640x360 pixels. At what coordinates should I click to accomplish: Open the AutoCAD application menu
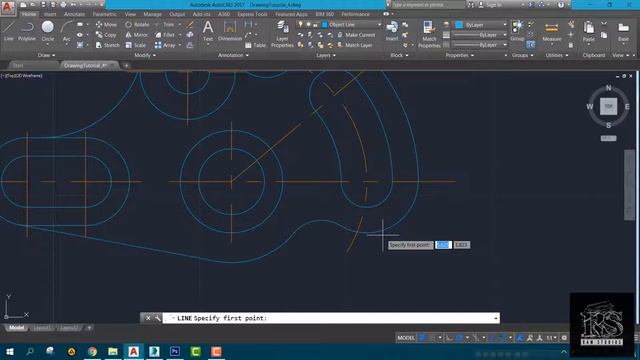click(7, 7)
